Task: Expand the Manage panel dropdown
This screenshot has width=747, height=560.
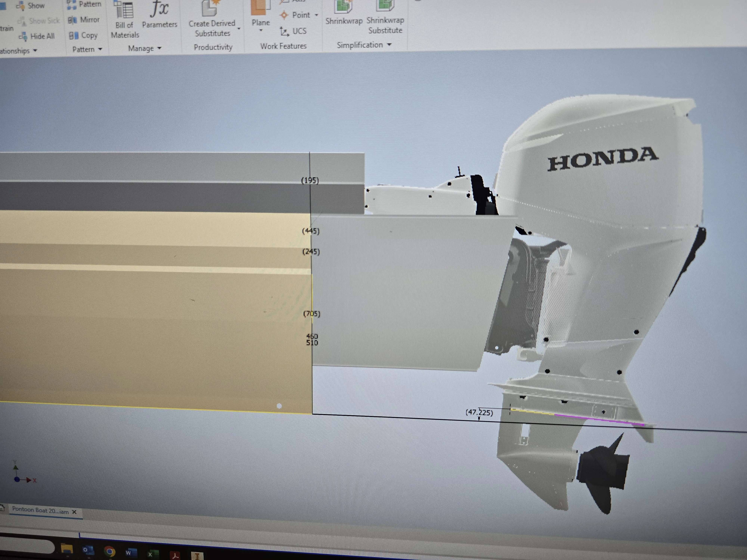Action: [x=159, y=48]
